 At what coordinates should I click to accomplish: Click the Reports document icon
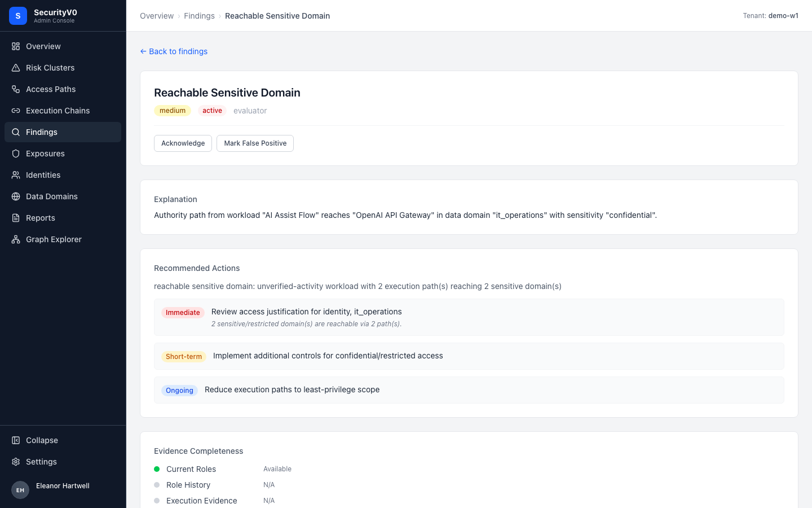(x=16, y=218)
